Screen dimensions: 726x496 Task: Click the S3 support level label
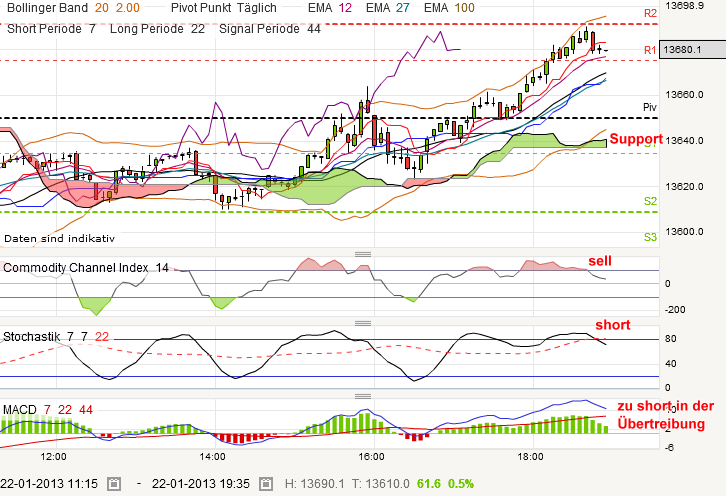tap(651, 237)
